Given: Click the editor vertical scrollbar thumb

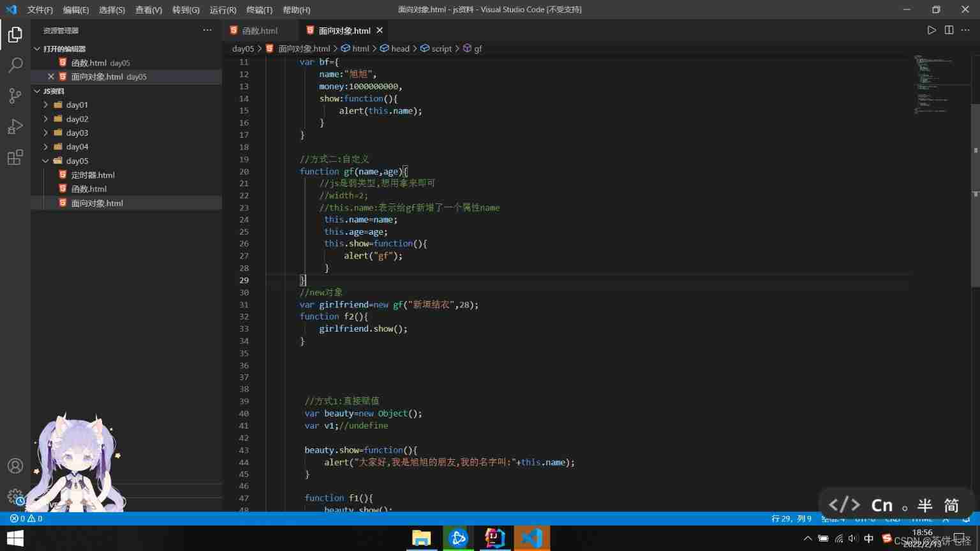Looking at the screenshot, I should coord(976,195).
